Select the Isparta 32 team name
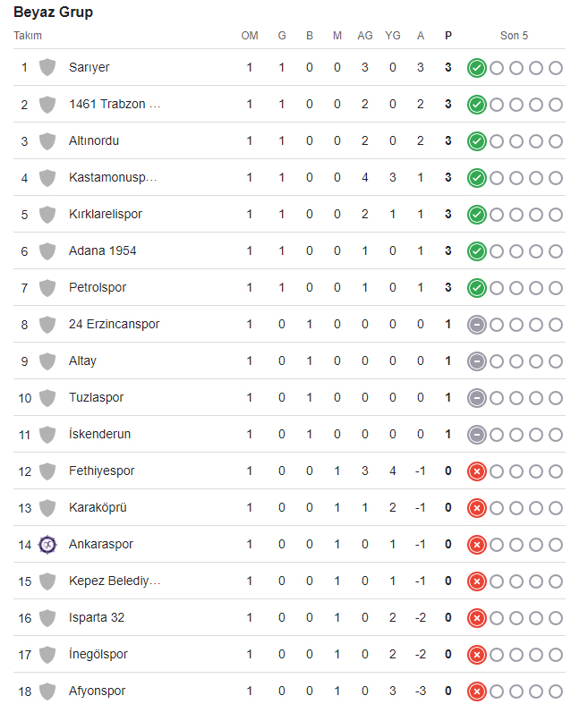This screenshot has width=588, height=704. click(97, 618)
